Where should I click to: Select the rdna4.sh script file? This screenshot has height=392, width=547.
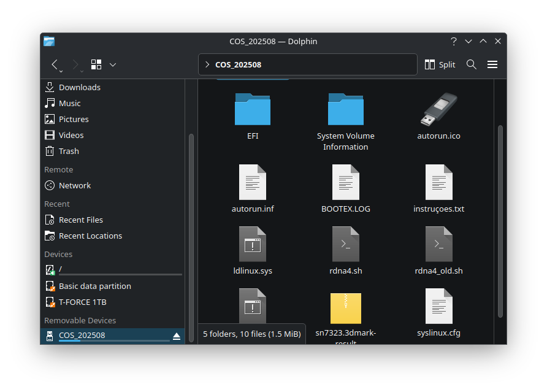click(346, 245)
